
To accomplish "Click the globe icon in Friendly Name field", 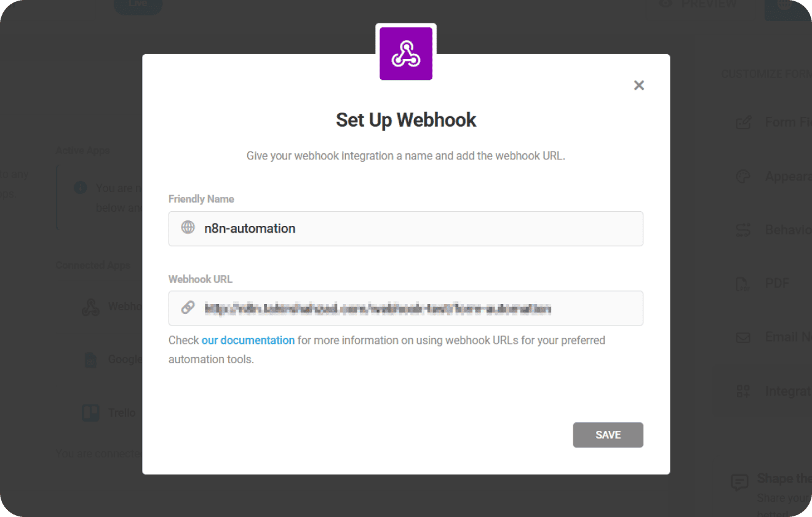I will (x=188, y=228).
